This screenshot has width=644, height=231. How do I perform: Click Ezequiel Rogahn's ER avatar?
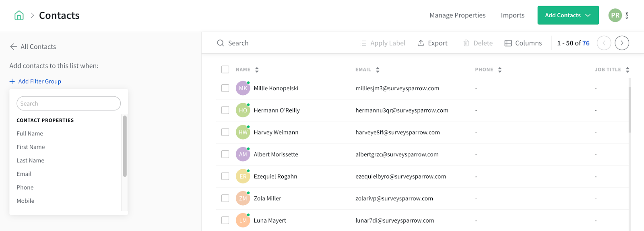pos(243,176)
